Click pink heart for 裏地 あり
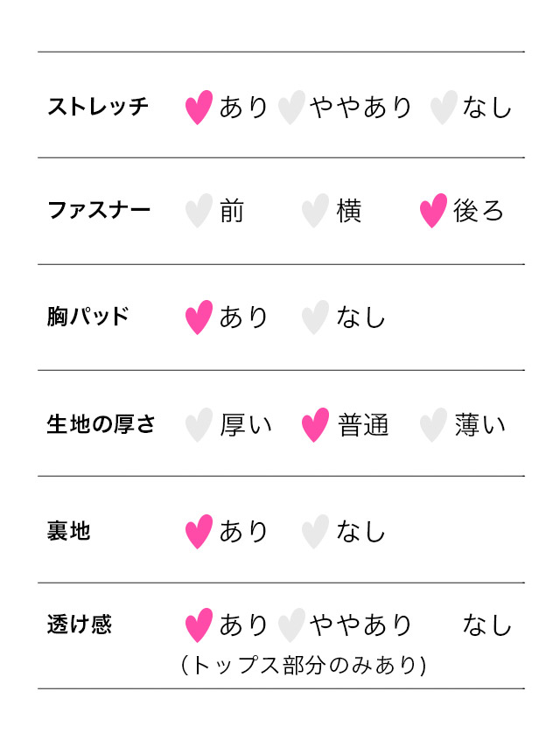 199,532
